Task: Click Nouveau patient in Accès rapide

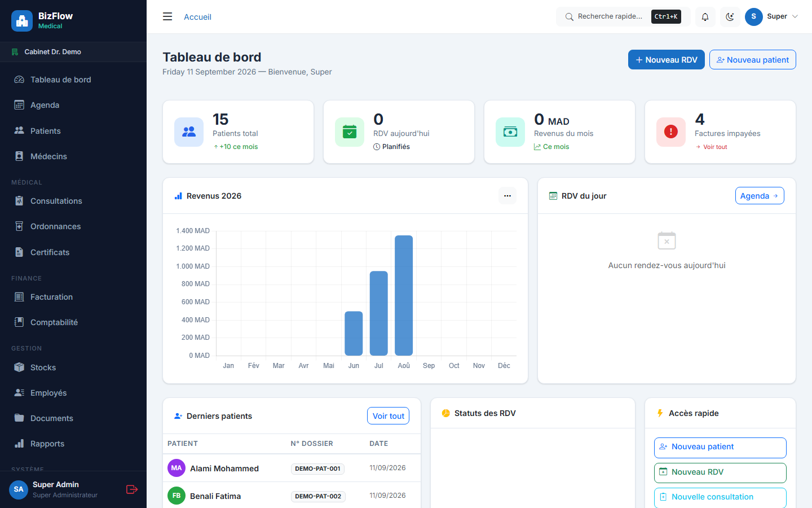Action: pyautogui.click(x=720, y=448)
